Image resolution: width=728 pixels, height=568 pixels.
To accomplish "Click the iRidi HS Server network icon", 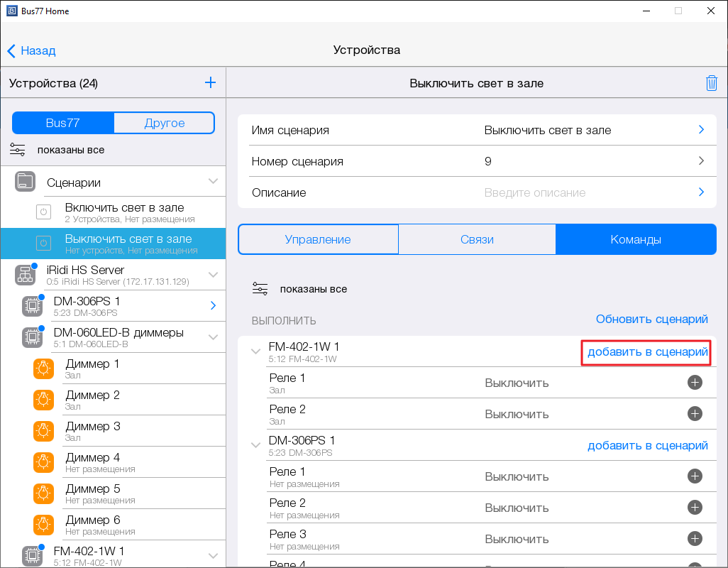I will pyautogui.click(x=25, y=274).
